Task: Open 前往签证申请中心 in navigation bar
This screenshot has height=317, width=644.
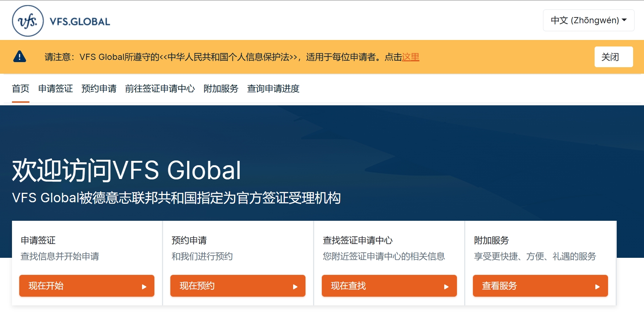Action: pyautogui.click(x=160, y=89)
